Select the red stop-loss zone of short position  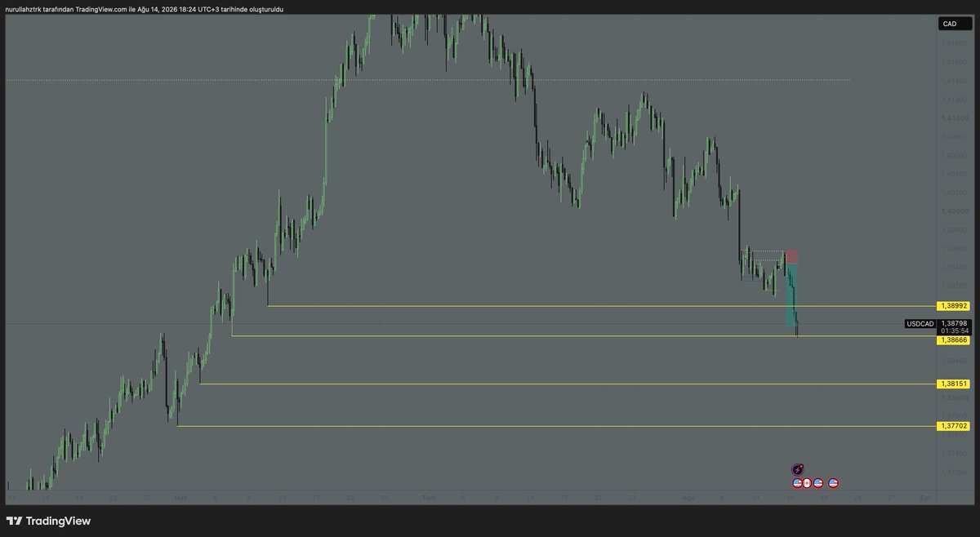tap(791, 256)
